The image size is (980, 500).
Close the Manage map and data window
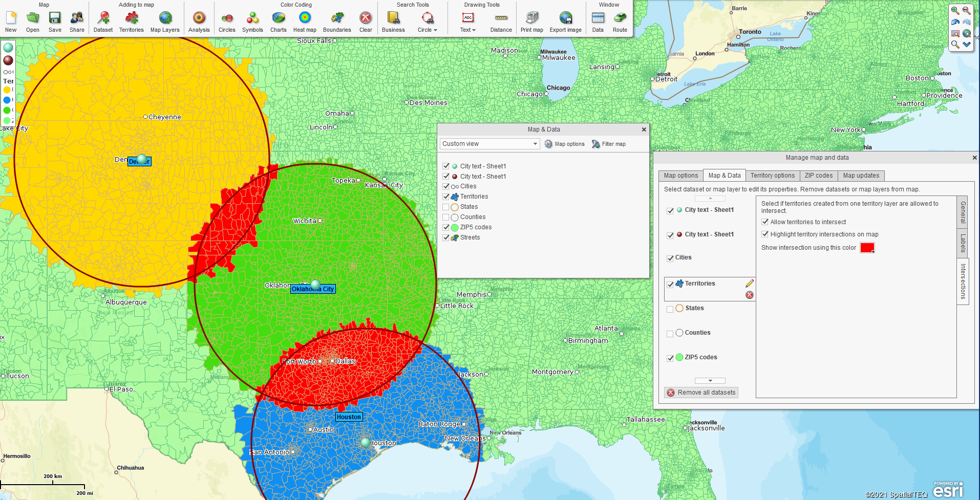point(974,158)
